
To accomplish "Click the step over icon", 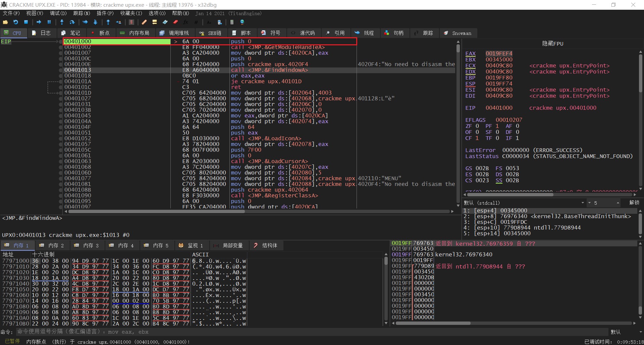I will 72,22.
